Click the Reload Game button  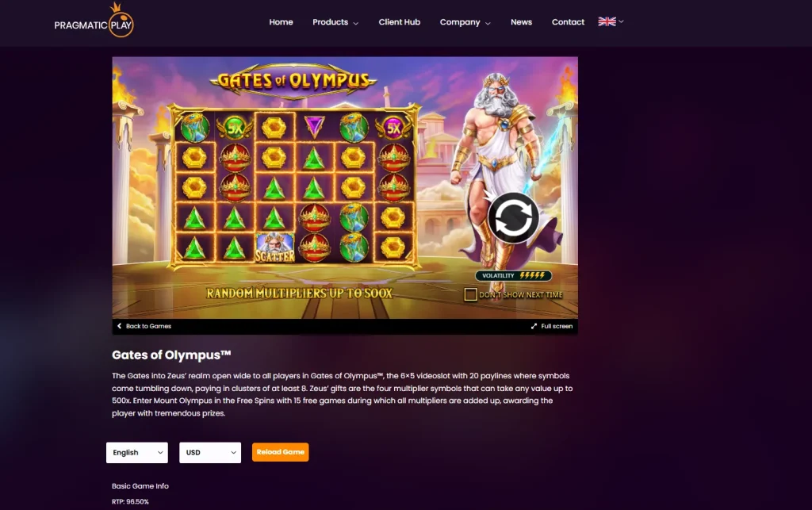(x=280, y=452)
